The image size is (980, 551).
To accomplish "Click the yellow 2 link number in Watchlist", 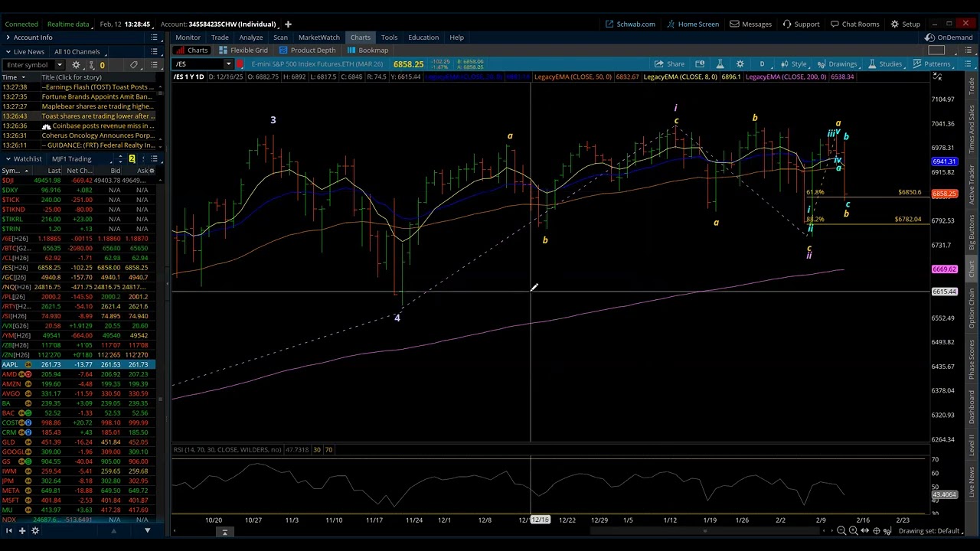I will click(132, 159).
